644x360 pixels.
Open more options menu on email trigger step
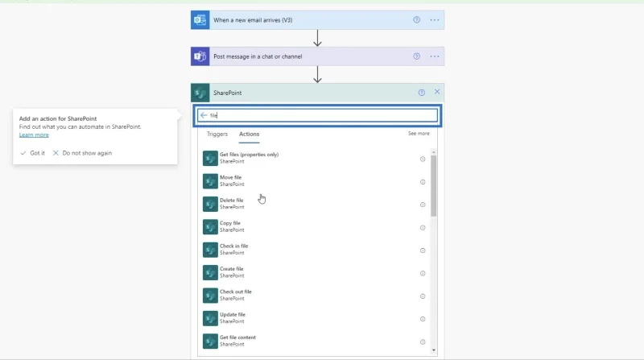pos(435,19)
